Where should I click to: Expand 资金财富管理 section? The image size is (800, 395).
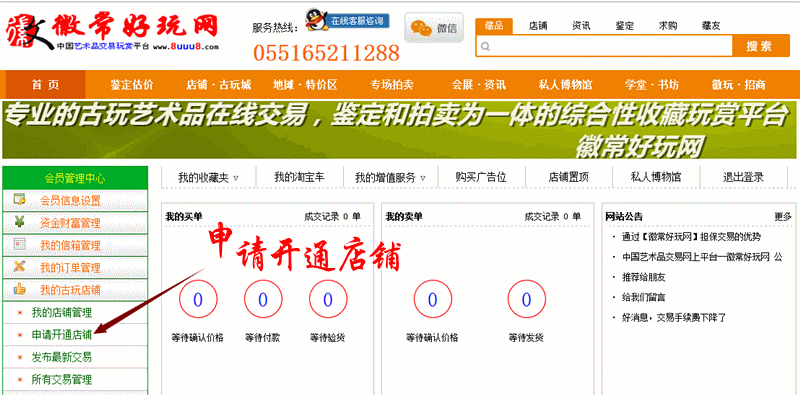pos(75,223)
